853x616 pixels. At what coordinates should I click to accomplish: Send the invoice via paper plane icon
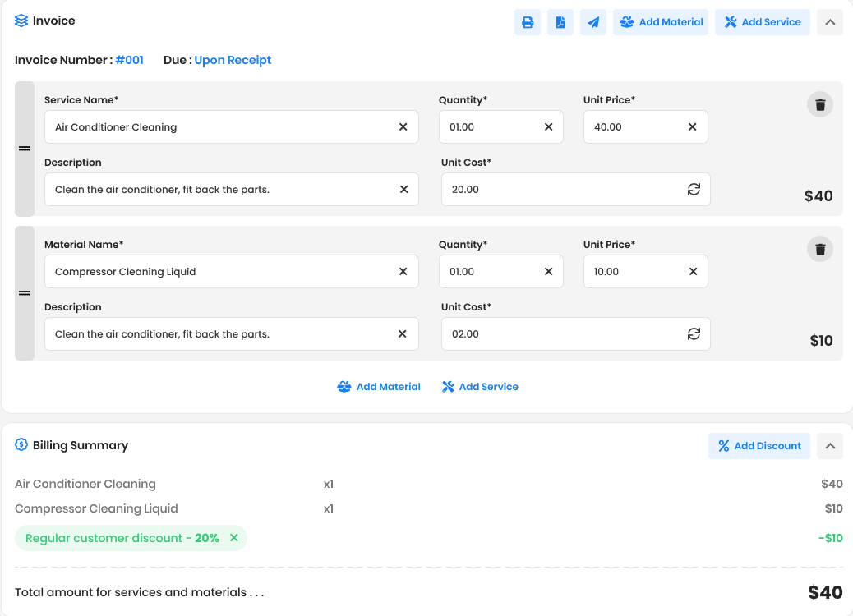(593, 22)
